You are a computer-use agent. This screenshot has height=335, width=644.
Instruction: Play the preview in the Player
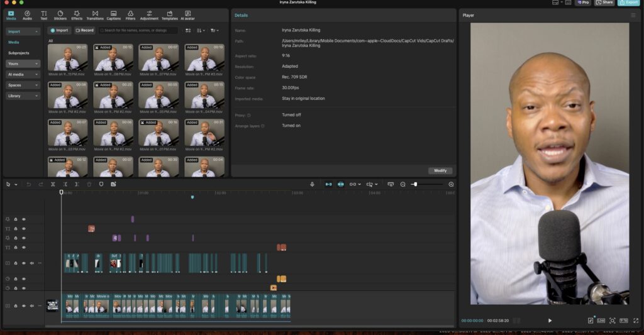click(x=550, y=321)
